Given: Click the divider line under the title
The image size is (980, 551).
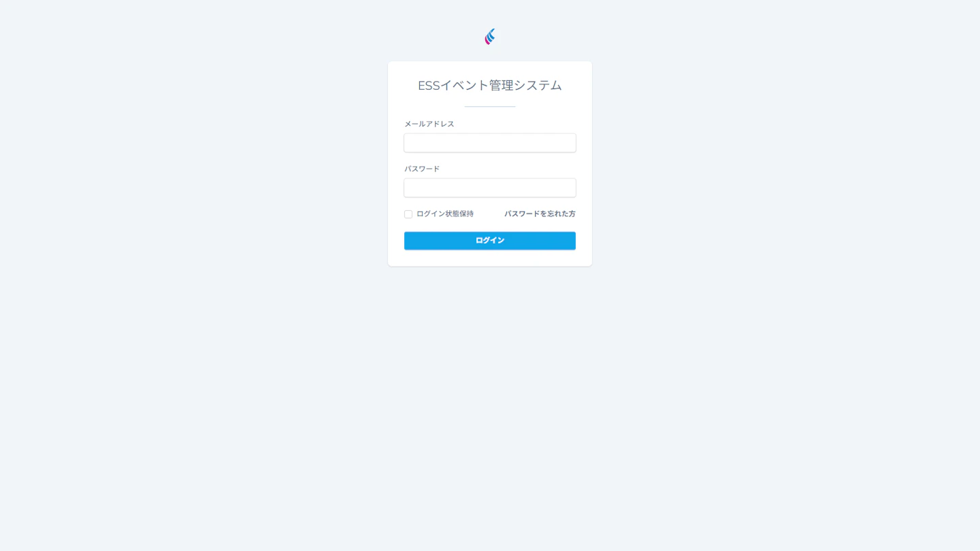Looking at the screenshot, I should pyautogui.click(x=490, y=106).
